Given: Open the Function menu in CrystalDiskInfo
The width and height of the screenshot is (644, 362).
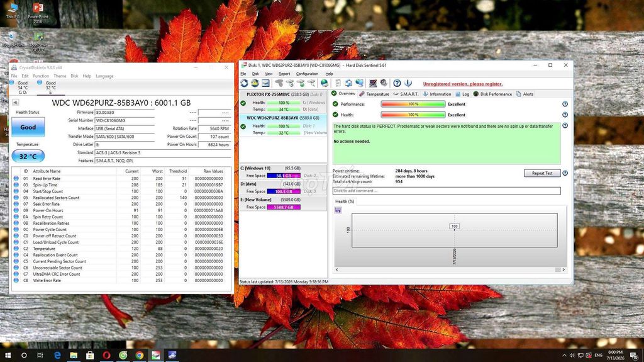Looking at the screenshot, I should click(41, 76).
